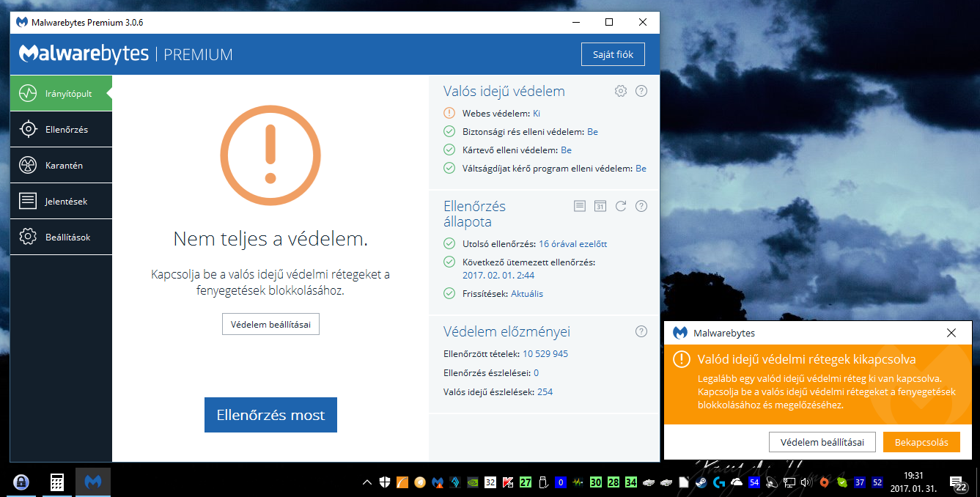
Task: Click the OneDrive cloud tray icon
Action: (x=736, y=482)
